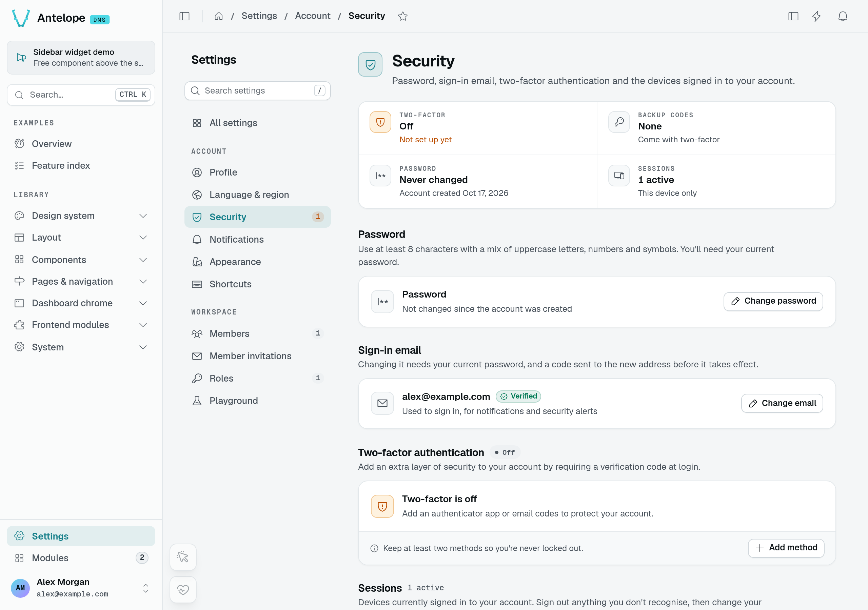Expand the Dashboard chrome section
This screenshot has height=610, width=868.
click(81, 303)
